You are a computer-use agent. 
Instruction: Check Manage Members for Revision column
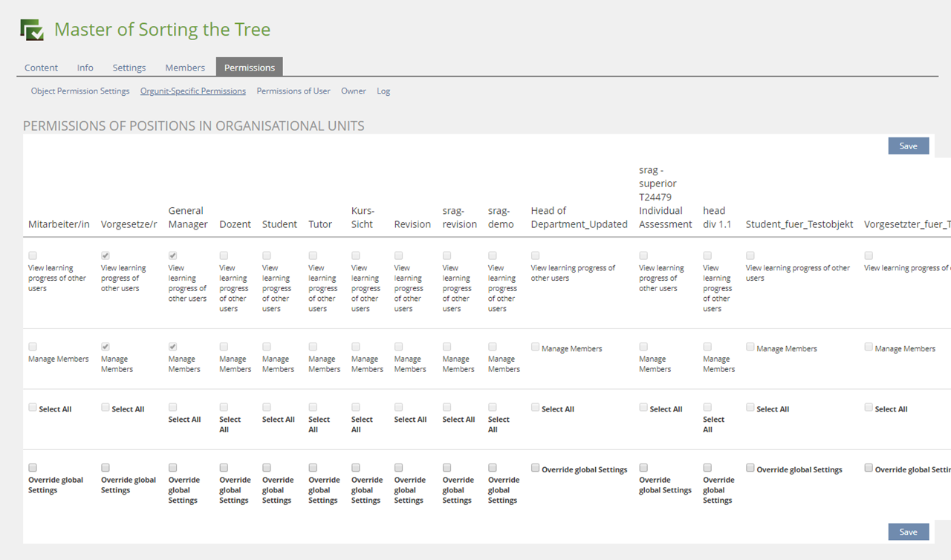[x=399, y=347]
